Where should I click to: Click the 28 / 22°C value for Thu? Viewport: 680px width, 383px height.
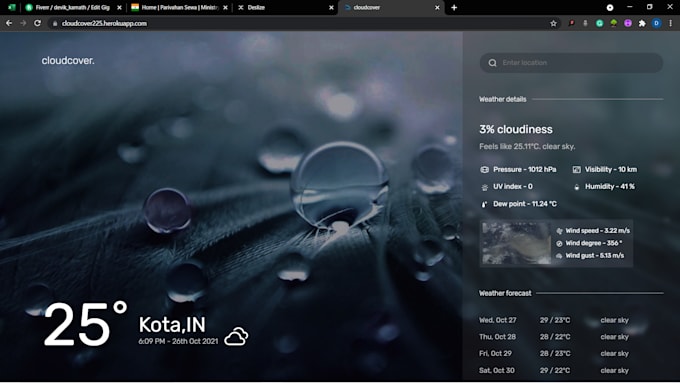[x=555, y=337]
